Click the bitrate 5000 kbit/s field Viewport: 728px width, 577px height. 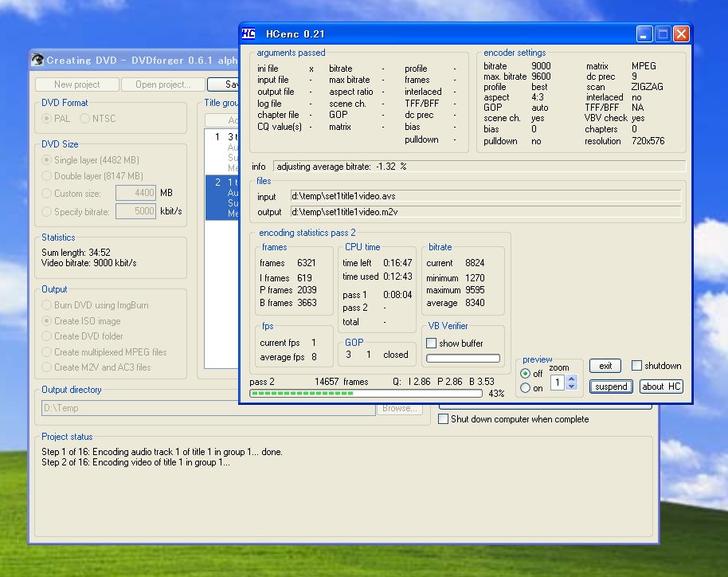pos(135,211)
